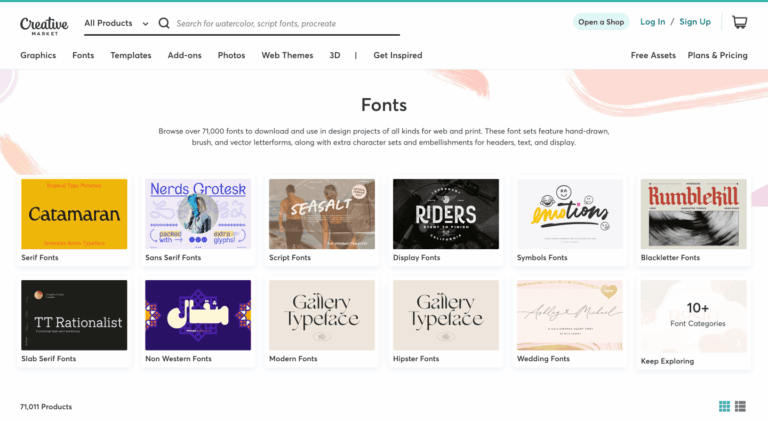Open the Modern Fonts Gallery Typeface thumbnail
The width and height of the screenshot is (768, 421).
(x=322, y=315)
